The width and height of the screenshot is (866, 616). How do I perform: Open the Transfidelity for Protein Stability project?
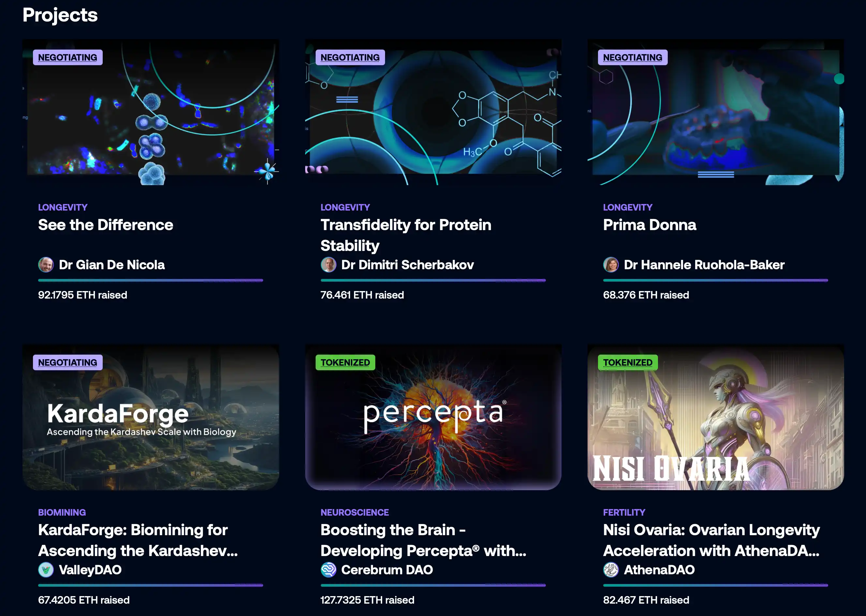point(405,235)
